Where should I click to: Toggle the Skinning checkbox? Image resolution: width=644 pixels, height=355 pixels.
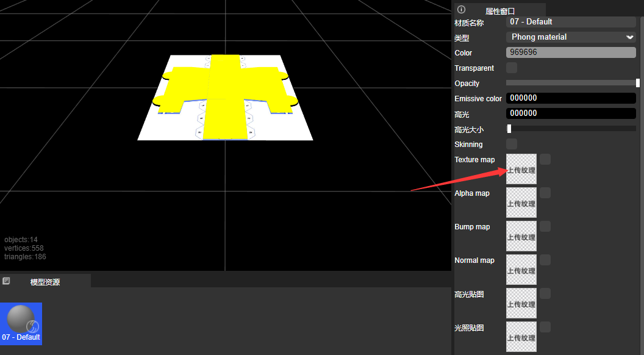click(512, 144)
